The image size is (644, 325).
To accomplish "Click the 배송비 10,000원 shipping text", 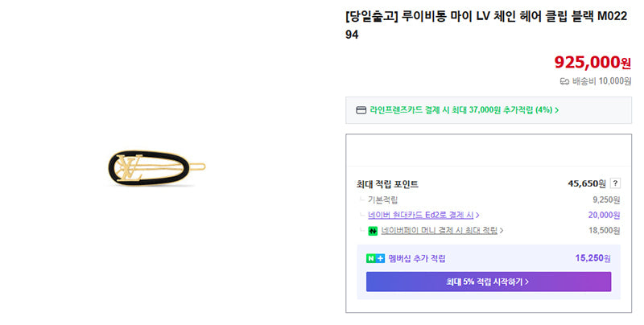I will click(601, 81).
